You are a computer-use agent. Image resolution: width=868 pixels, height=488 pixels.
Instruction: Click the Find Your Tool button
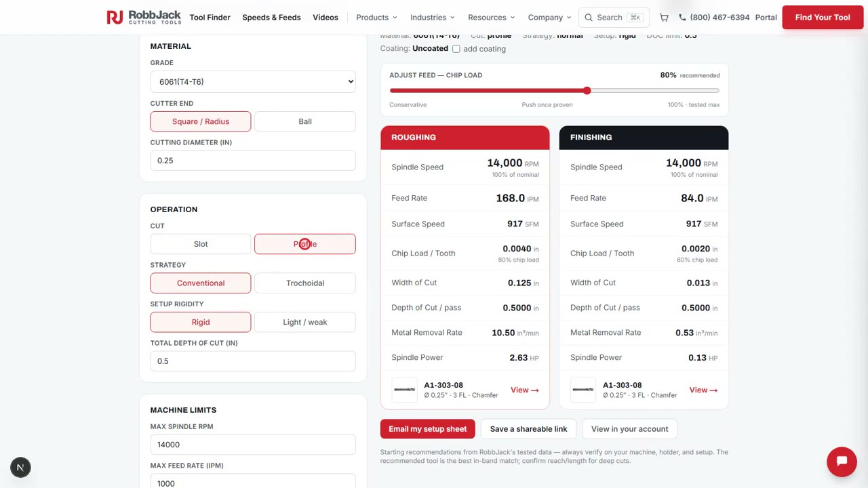coord(823,18)
